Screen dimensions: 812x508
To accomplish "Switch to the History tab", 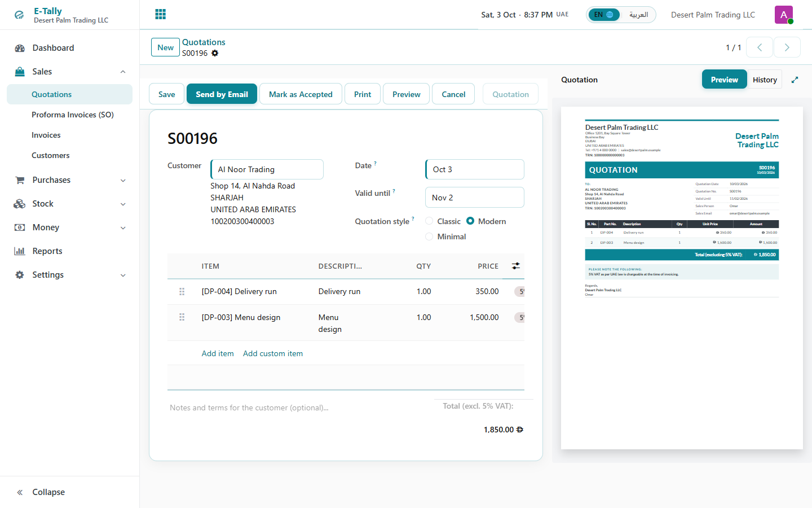I will 765,80.
